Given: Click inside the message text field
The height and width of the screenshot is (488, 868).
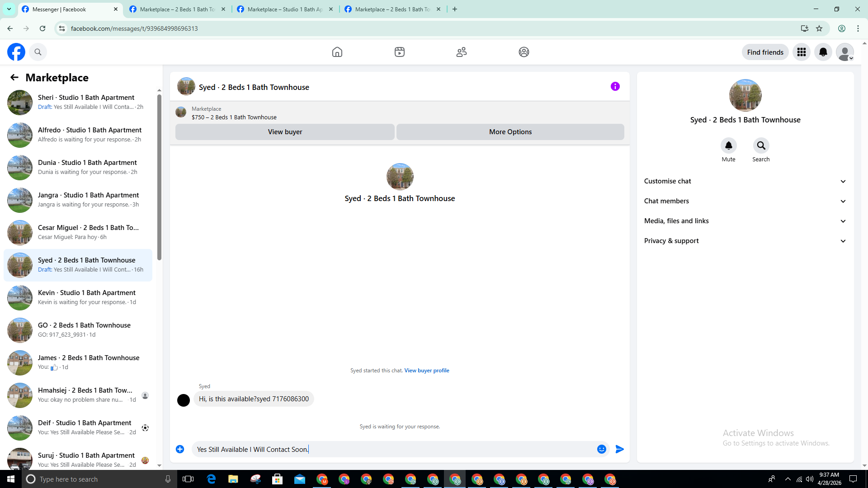Looking at the screenshot, I should pyautogui.click(x=393, y=449).
